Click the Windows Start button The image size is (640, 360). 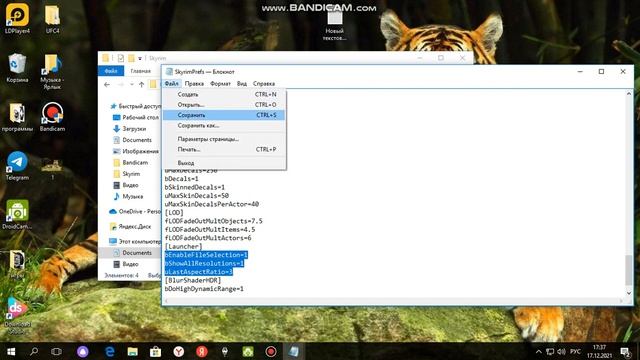11,351
